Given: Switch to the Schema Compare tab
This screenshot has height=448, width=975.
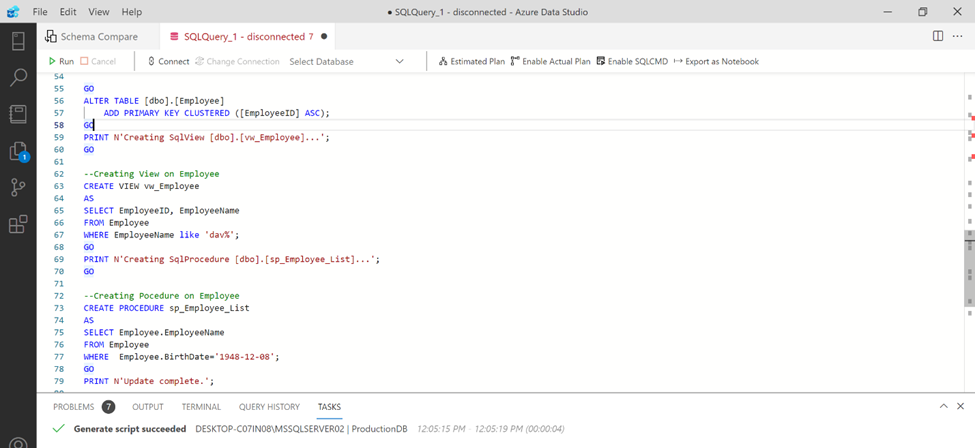Looking at the screenshot, I should [x=92, y=36].
